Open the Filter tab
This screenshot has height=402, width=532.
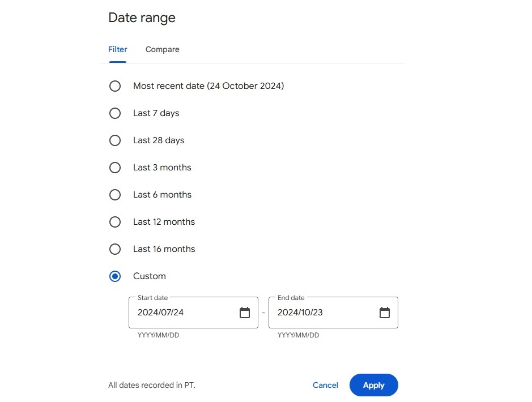[117, 49]
